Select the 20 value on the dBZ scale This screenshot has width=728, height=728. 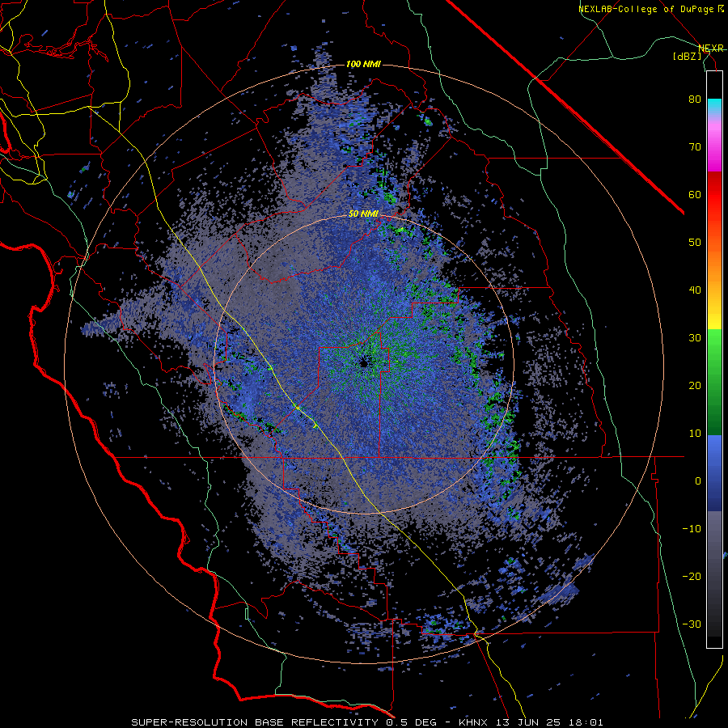pos(695,385)
